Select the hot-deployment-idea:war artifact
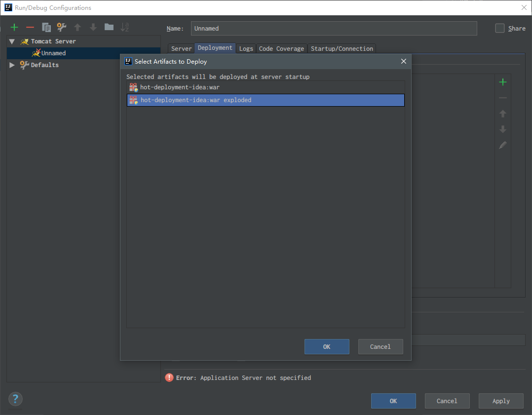 tap(266, 87)
